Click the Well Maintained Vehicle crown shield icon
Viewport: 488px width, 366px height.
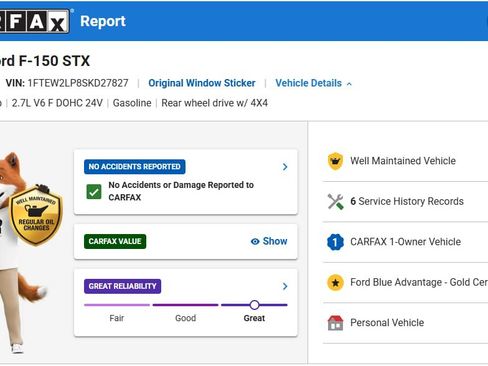click(335, 161)
